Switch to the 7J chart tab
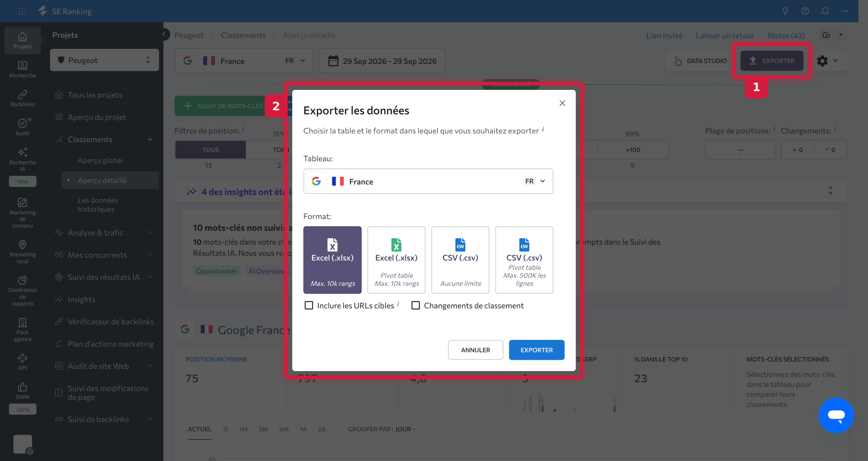 click(x=225, y=429)
